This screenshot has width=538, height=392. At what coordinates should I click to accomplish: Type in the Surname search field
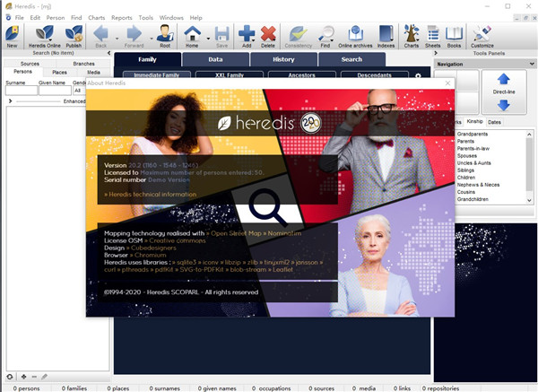pyautogui.click(x=18, y=90)
